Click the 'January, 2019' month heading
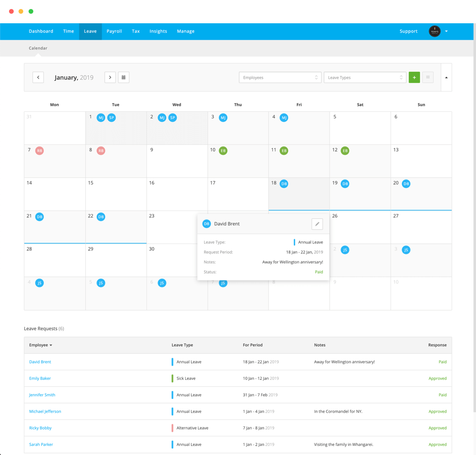The height and width of the screenshot is (455, 476). 74,77
